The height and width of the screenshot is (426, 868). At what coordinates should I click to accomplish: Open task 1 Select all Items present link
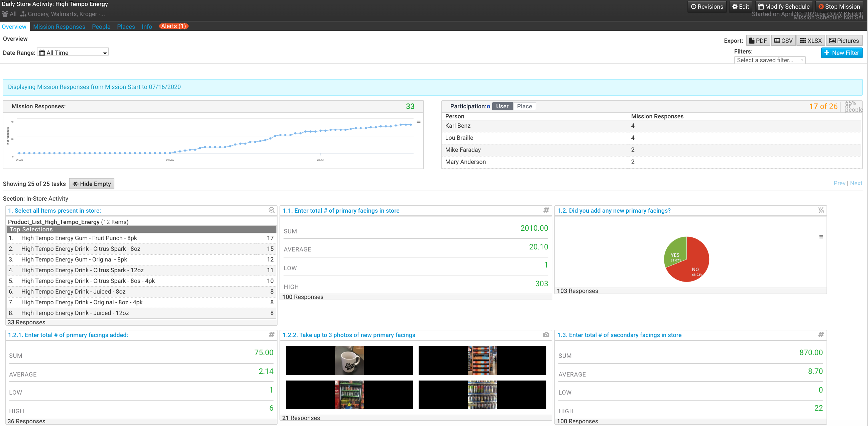point(54,211)
